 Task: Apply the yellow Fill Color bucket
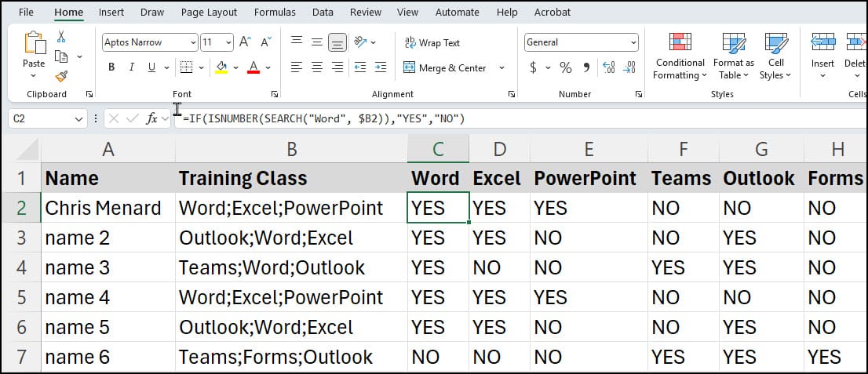click(x=221, y=67)
